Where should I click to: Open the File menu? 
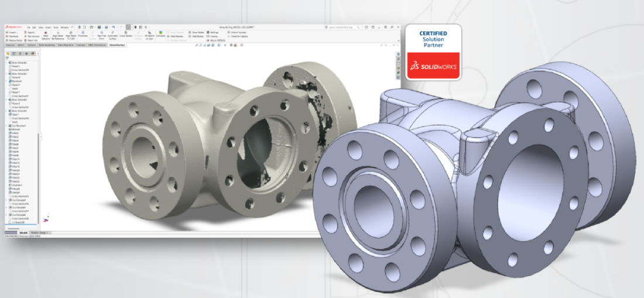28,28
